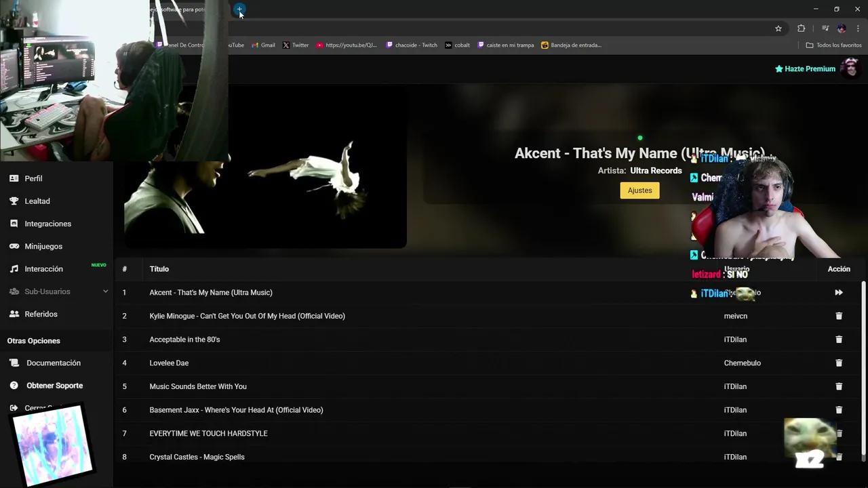This screenshot has height=488, width=868.
Task: Select the Acceptable in the 80's row
Action: (x=184, y=340)
